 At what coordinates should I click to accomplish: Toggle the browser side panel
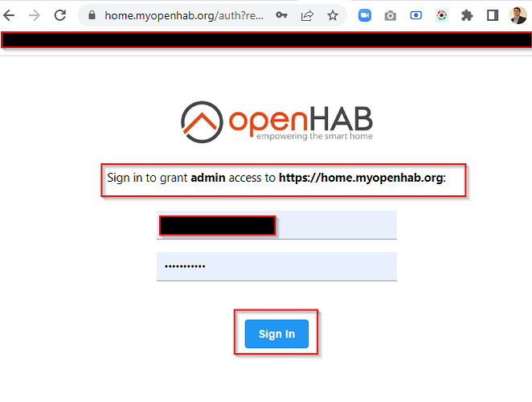493,15
